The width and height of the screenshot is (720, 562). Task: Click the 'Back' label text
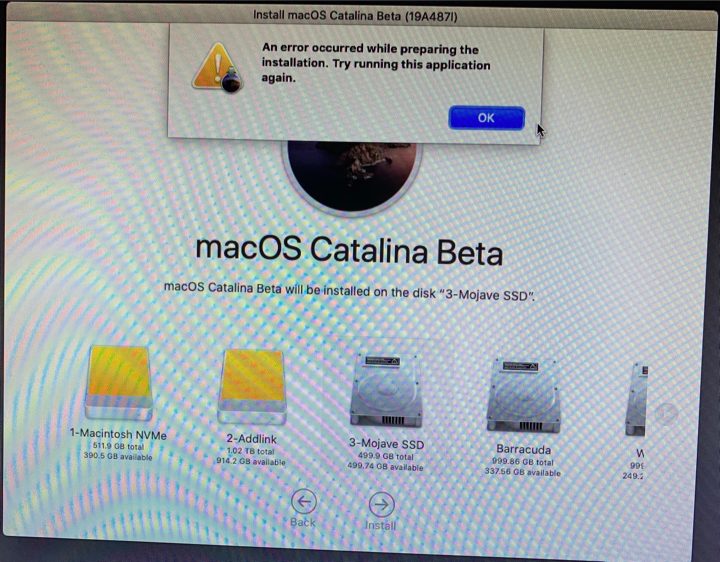303,522
